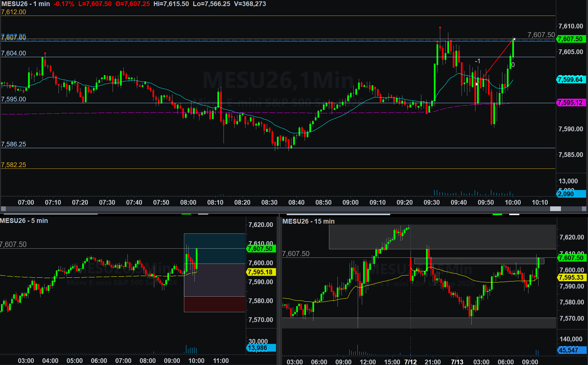Click the blue 2,090 volume tag
The width and height of the screenshot is (588, 365).
[571, 194]
